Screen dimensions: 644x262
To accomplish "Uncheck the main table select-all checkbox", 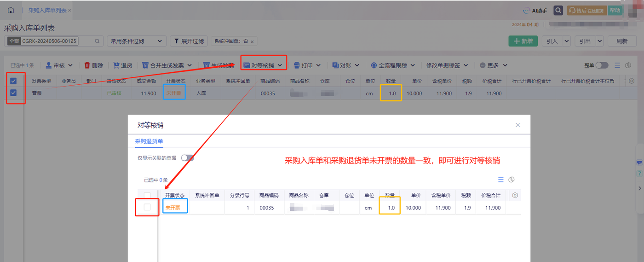I will pos(13,81).
